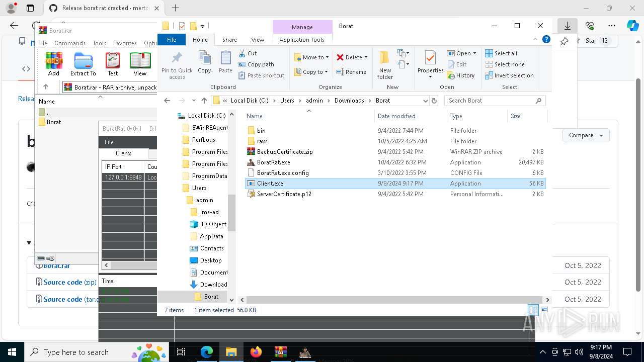Image resolution: width=644 pixels, height=362 pixels.
Task: Open Source code (zip) link
Action: 69,282
